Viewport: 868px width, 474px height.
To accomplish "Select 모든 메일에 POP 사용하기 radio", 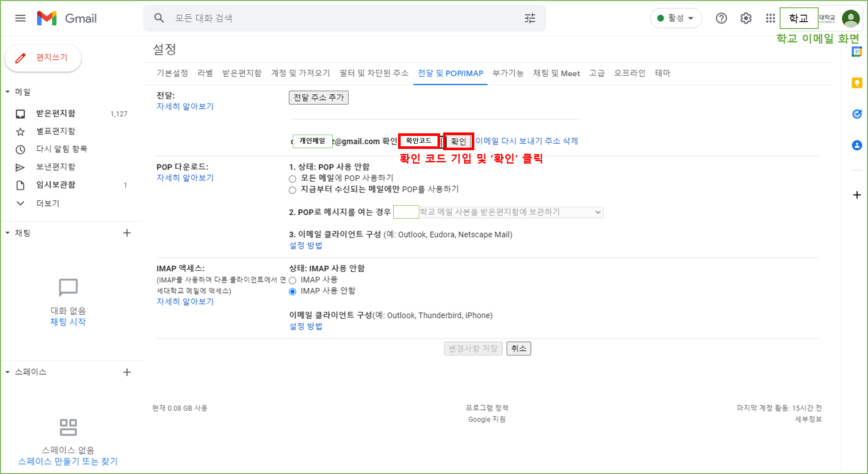I will (x=292, y=179).
